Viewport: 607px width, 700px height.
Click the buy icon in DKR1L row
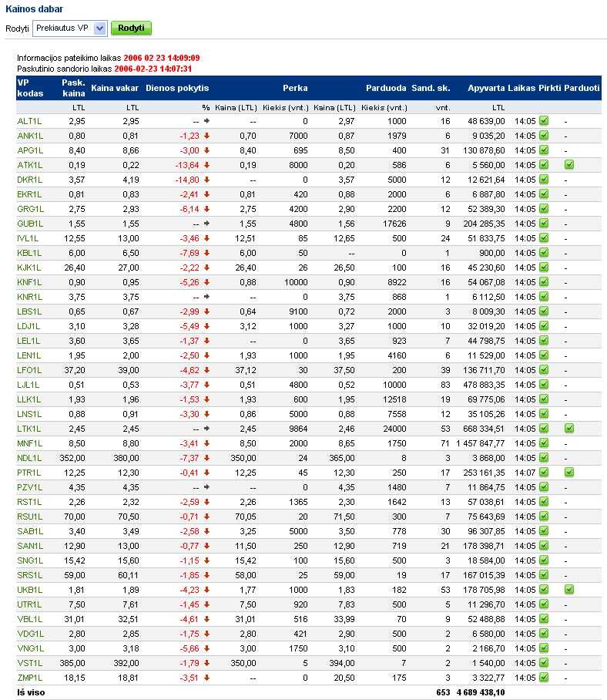[544, 180]
